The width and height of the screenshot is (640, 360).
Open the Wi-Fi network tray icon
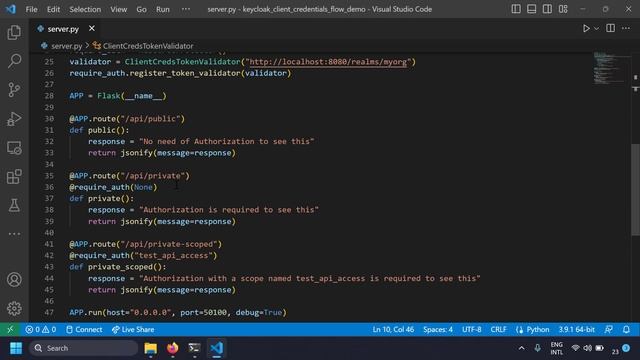click(x=576, y=348)
